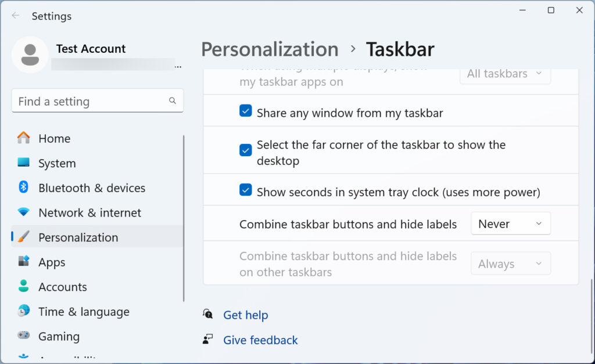Click the Apps icon in sidebar
595x364 pixels.
pyautogui.click(x=23, y=262)
